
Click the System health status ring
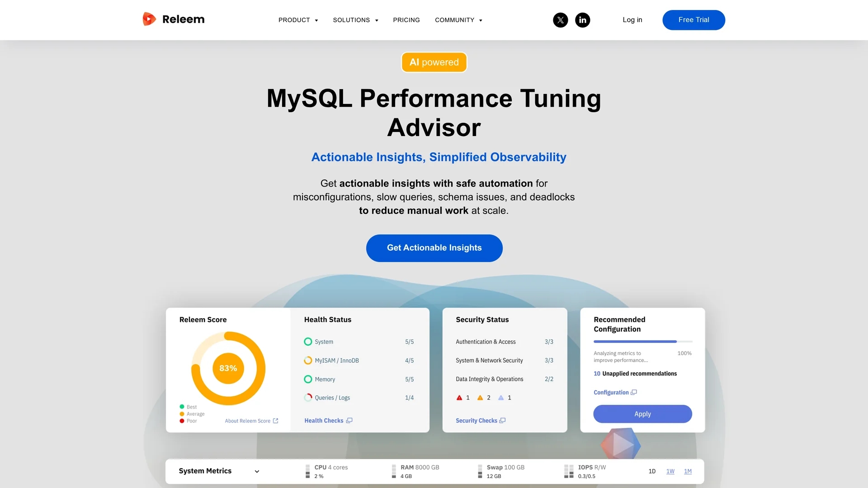pyautogui.click(x=308, y=342)
